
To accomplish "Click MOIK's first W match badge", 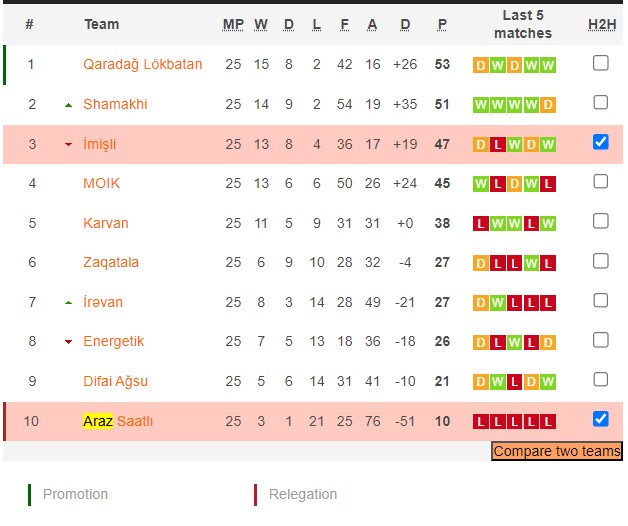I will pos(480,184).
